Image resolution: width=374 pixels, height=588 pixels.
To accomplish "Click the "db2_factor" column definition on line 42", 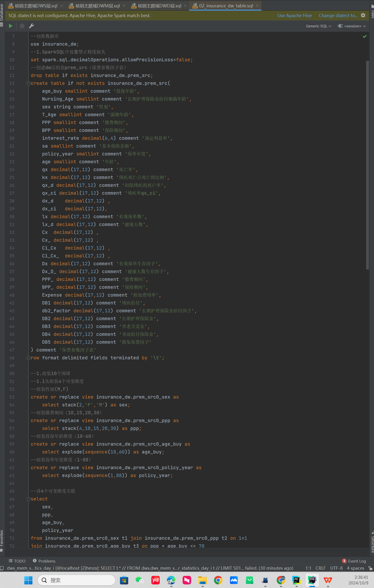I will [x=120, y=311].
